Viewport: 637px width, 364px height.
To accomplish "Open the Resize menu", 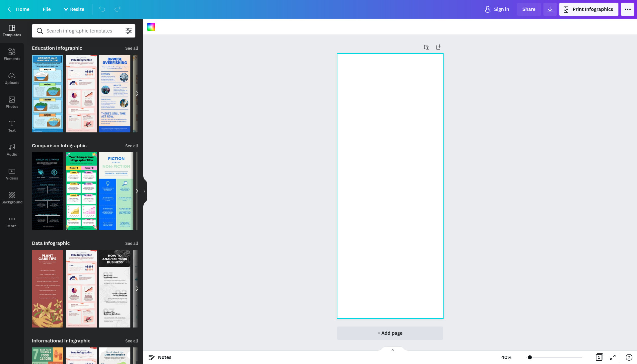I will pos(74,9).
